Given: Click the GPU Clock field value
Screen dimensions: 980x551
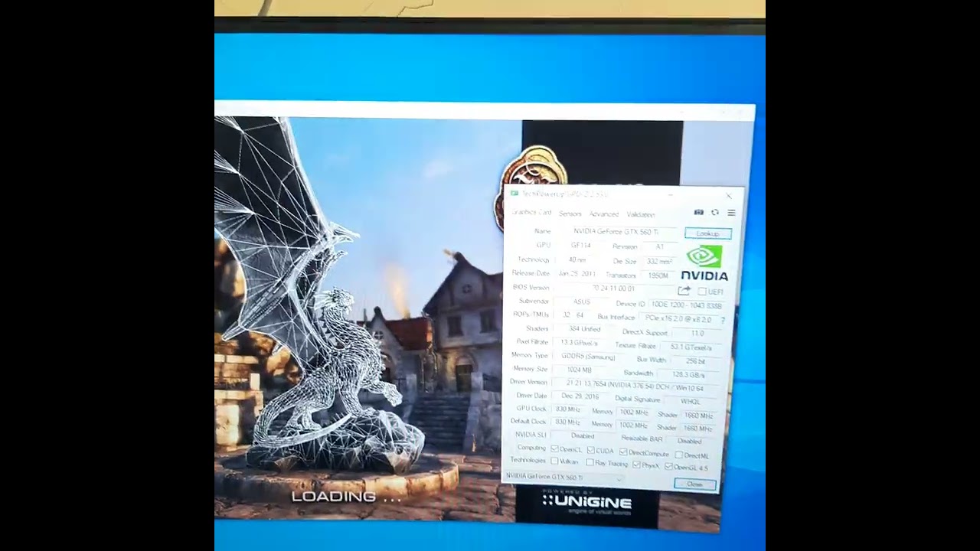Looking at the screenshot, I should click(x=567, y=409).
